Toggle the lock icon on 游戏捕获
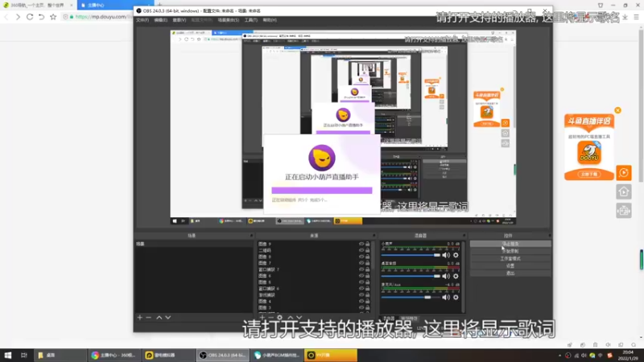Screen dimensions: 644x362 tap(368, 295)
